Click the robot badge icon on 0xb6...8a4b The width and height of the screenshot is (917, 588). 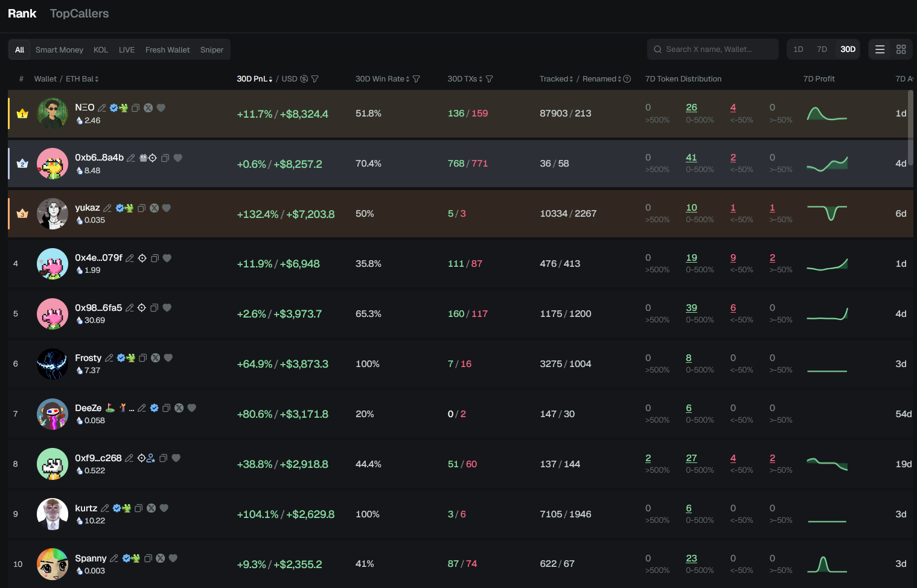tap(144, 158)
